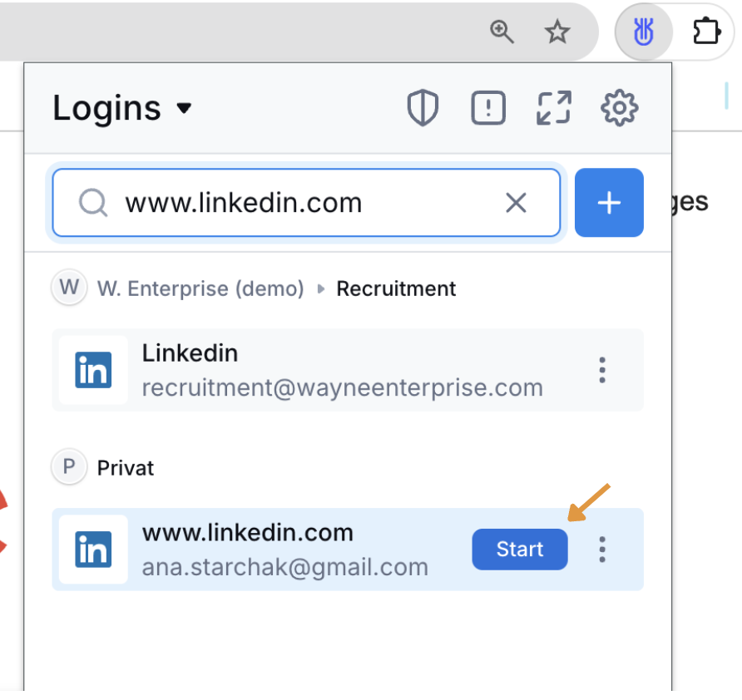This screenshot has height=700, width=742.
Task: Open the browser extensions puzzle icon
Action: [x=706, y=32]
